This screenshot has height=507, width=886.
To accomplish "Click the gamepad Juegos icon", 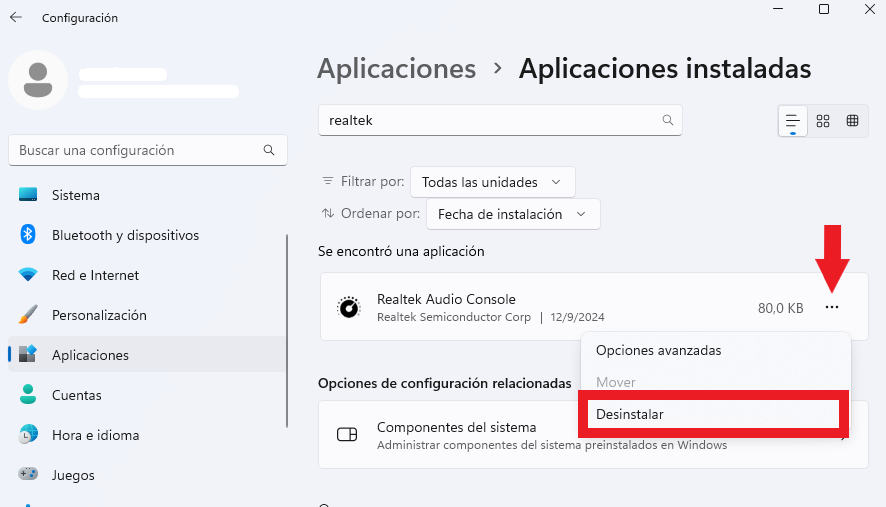I will (x=28, y=473).
